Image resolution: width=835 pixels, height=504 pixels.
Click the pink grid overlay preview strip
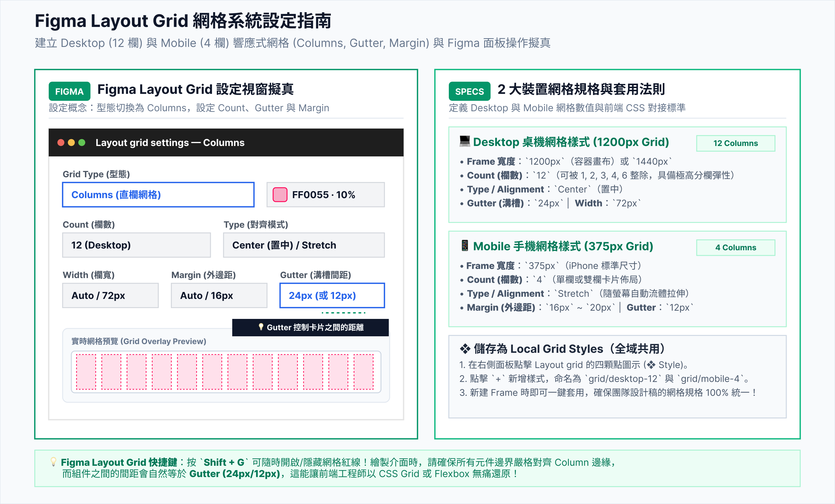tap(226, 372)
